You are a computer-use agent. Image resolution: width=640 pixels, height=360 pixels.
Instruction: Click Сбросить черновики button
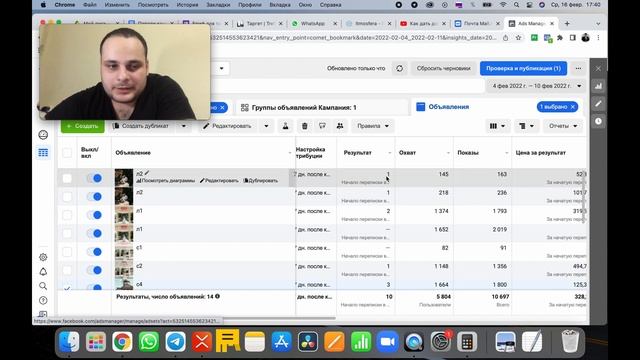tap(443, 69)
